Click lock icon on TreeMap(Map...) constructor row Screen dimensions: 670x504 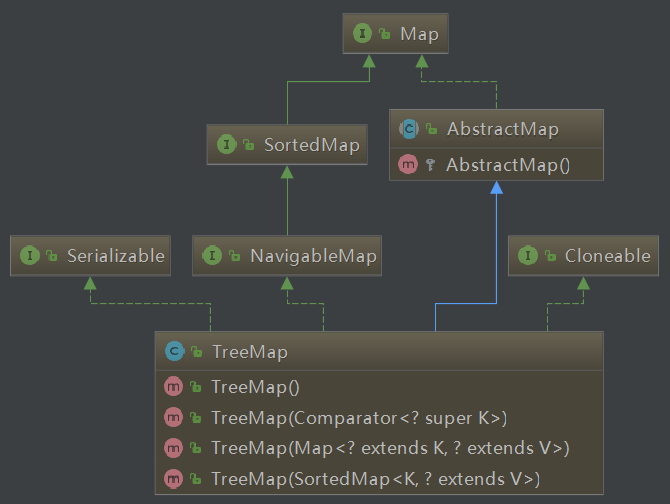click(x=196, y=448)
